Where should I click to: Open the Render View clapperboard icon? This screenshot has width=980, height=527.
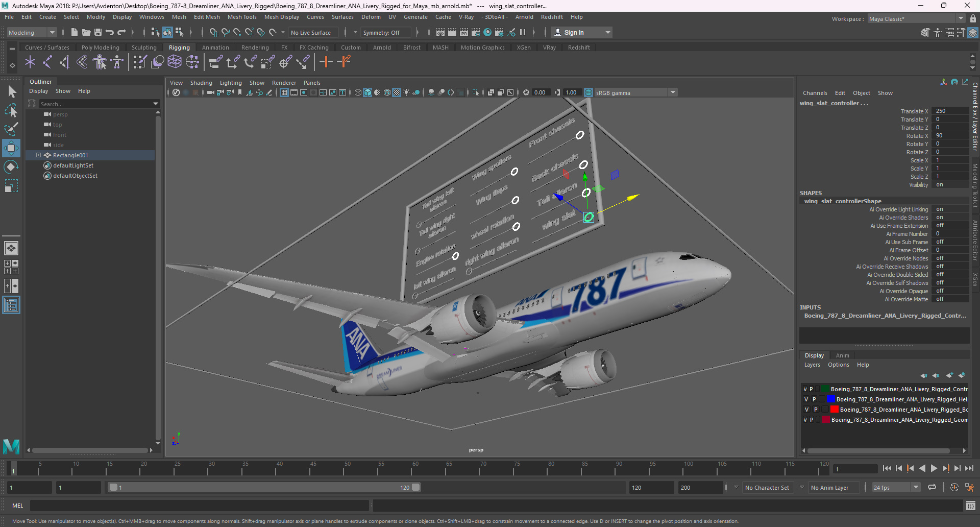pyautogui.click(x=440, y=32)
